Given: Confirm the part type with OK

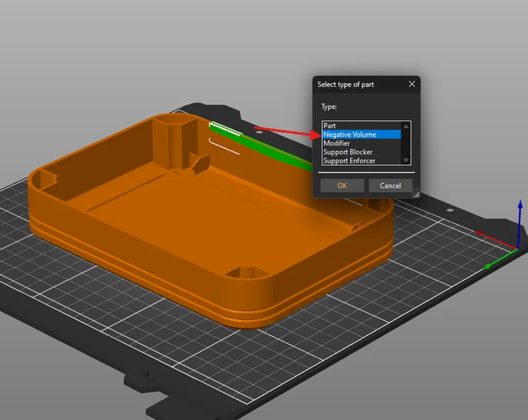Looking at the screenshot, I should point(342,186).
